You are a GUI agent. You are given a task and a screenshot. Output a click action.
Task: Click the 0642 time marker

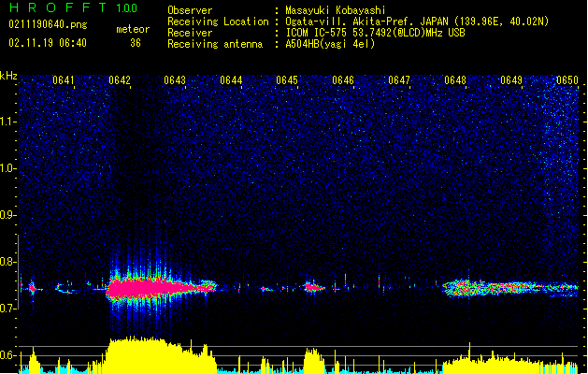tap(120, 80)
